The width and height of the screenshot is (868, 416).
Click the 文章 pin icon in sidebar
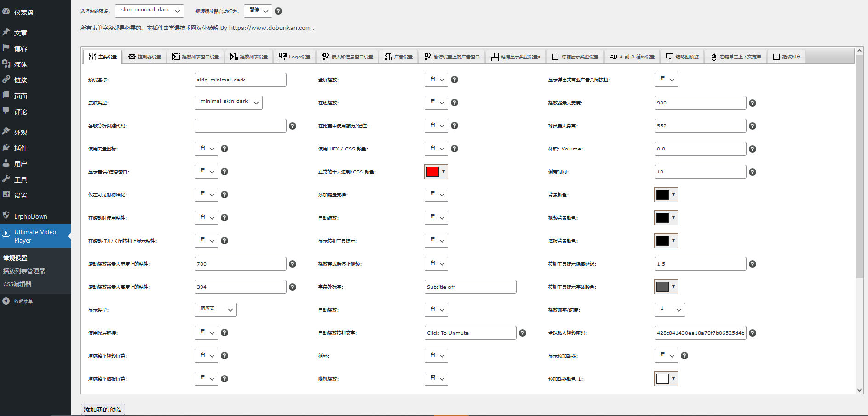pyautogui.click(x=6, y=32)
